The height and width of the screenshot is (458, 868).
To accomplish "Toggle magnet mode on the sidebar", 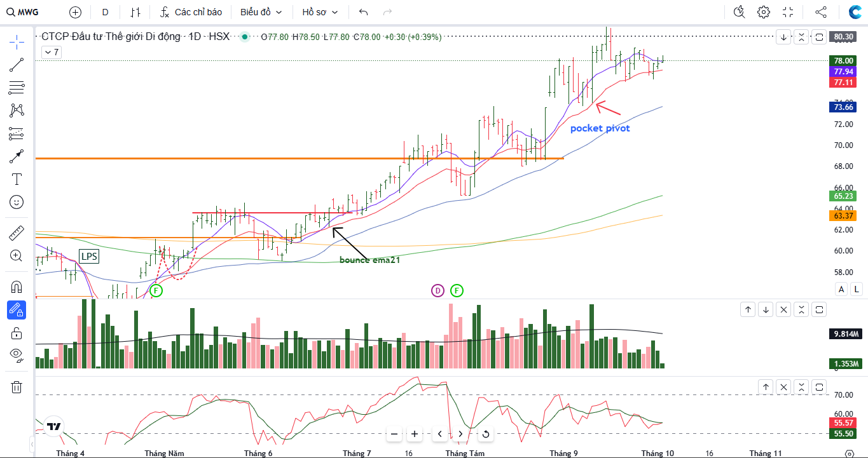I will coord(17,287).
